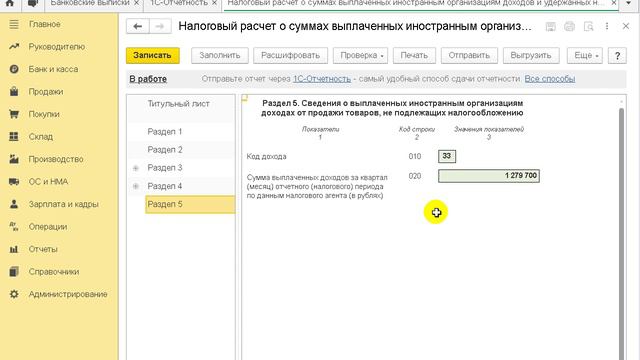The height and width of the screenshot is (360, 640).
Task: Open Продажи menu section
Action: click(x=46, y=92)
